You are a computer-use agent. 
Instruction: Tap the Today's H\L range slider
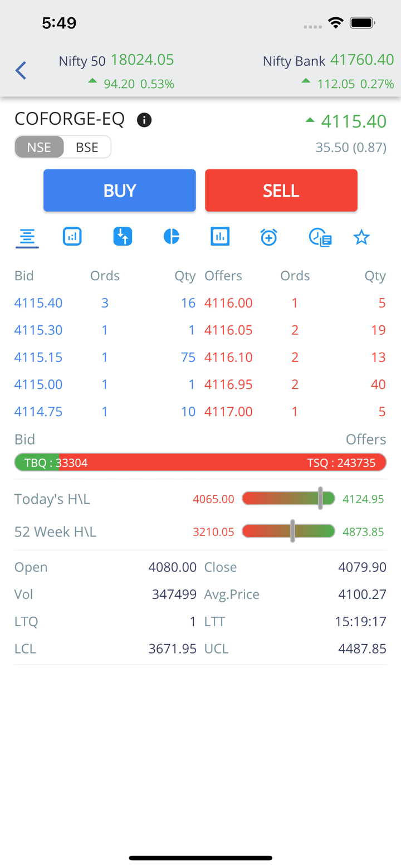[x=288, y=499]
